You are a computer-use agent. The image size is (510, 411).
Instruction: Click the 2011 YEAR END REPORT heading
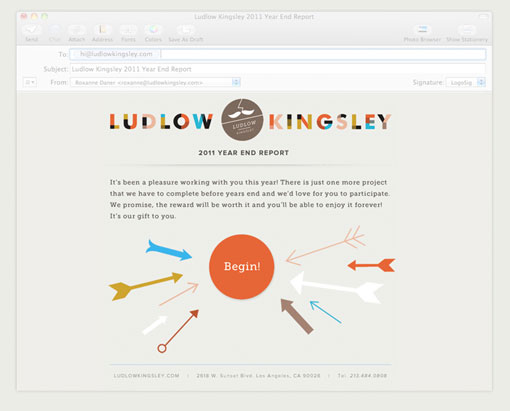click(x=243, y=153)
